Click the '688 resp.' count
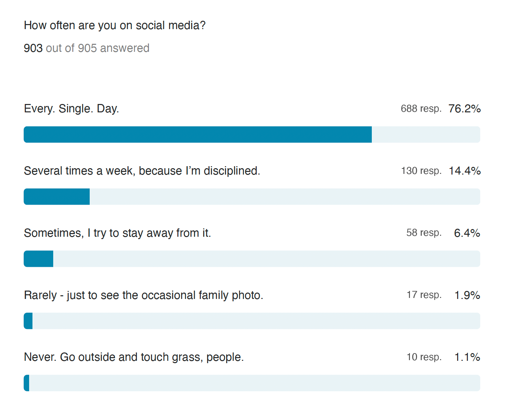 pyautogui.click(x=421, y=109)
